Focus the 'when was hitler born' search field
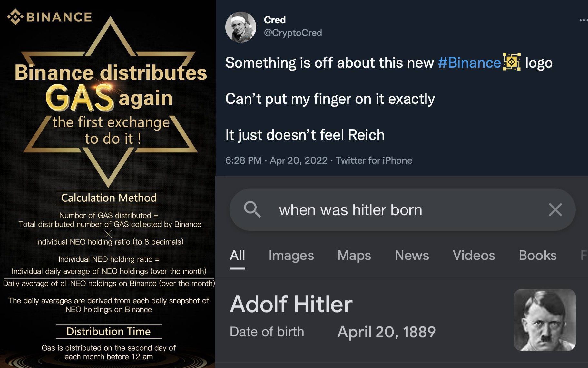The image size is (588, 368). (x=402, y=209)
